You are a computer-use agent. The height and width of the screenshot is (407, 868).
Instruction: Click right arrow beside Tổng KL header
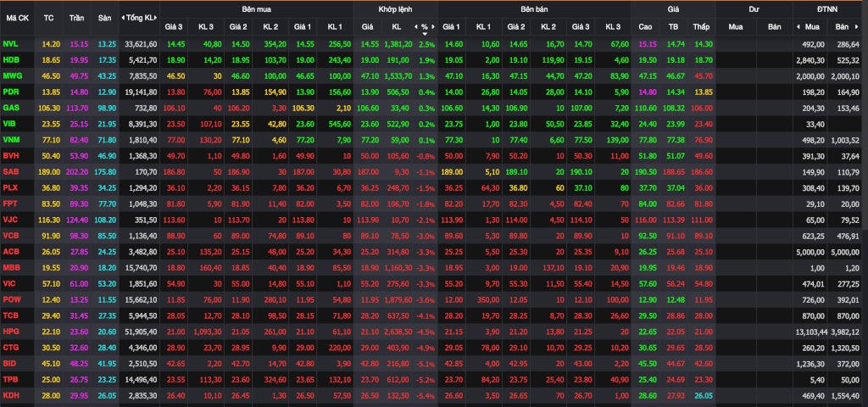[157, 18]
